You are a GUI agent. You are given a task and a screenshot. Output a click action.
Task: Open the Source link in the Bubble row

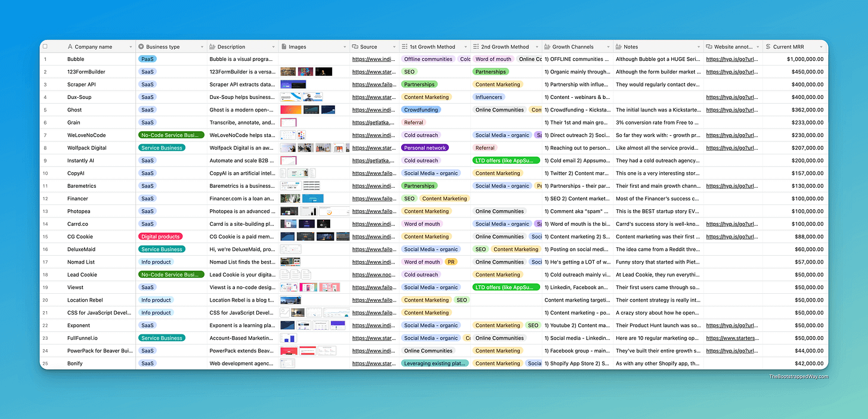373,59
